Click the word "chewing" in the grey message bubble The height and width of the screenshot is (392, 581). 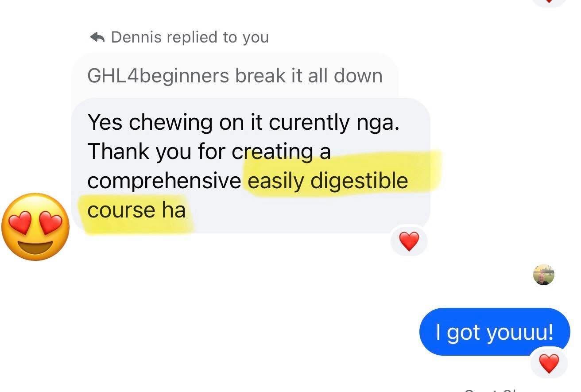pos(170,123)
